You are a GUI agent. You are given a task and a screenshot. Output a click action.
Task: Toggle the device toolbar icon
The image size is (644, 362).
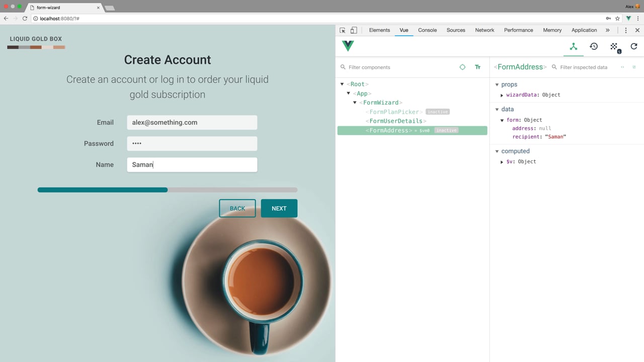click(x=354, y=30)
